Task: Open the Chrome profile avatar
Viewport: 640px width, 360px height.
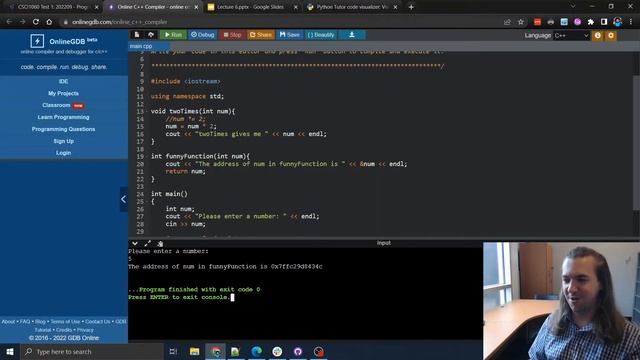Action: [618, 22]
